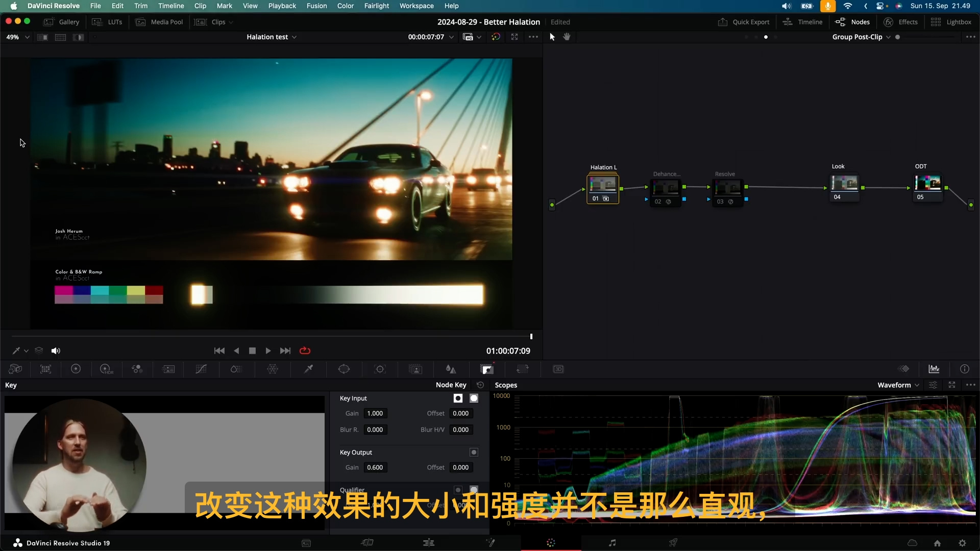Open the Waveform scope type dropdown

[x=898, y=385]
